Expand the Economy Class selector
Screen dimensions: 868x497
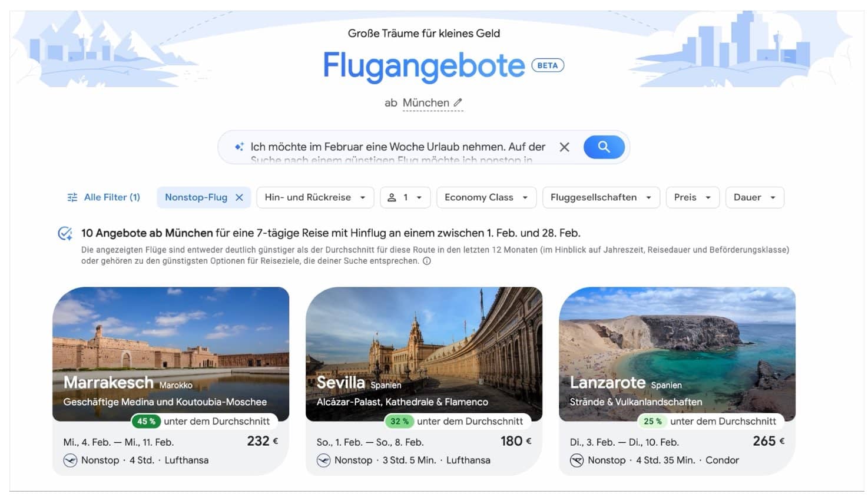click(486, 197)
